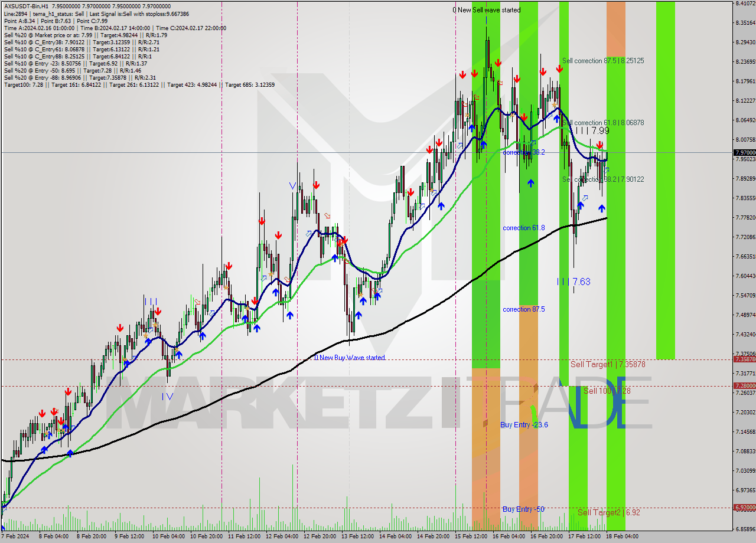Click the 'I I I 7.63' wave label

tap(573, 282)
